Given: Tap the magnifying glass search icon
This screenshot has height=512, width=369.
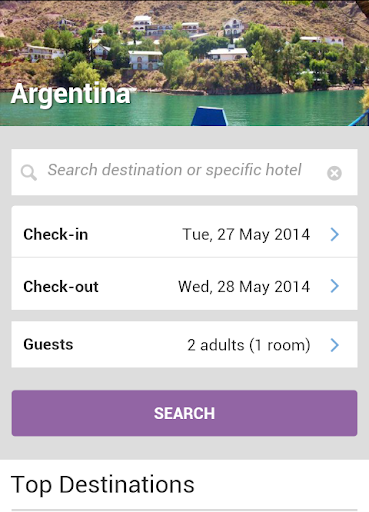Looking at the screenshot, I should (29, 173).
